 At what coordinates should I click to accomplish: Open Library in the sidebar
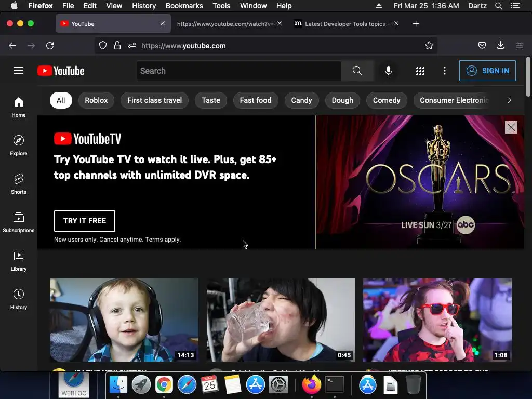[19, 261]
